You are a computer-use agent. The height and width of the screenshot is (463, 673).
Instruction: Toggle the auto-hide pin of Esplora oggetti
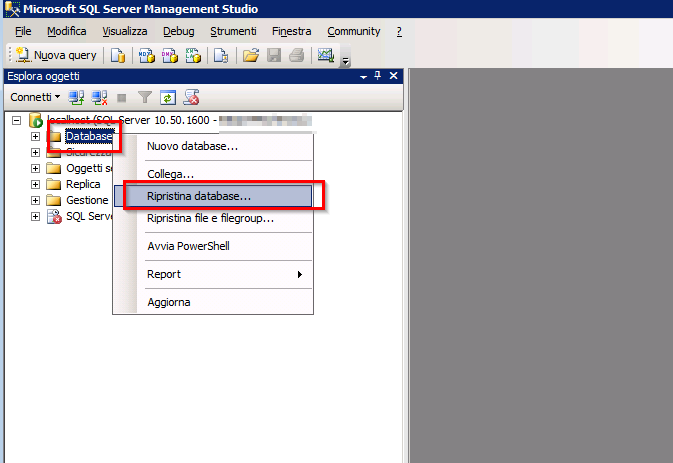[x=378, y=76]
